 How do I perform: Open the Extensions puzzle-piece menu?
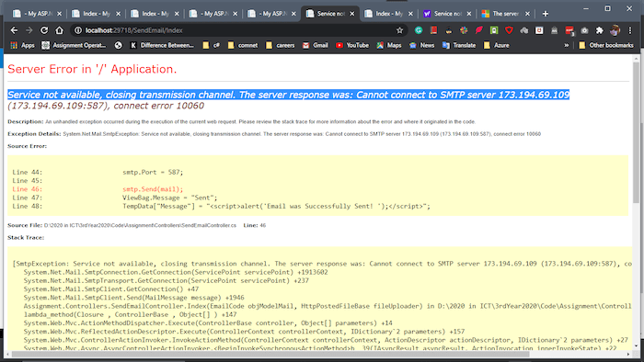pyautogui.click(x=600, y=30)
